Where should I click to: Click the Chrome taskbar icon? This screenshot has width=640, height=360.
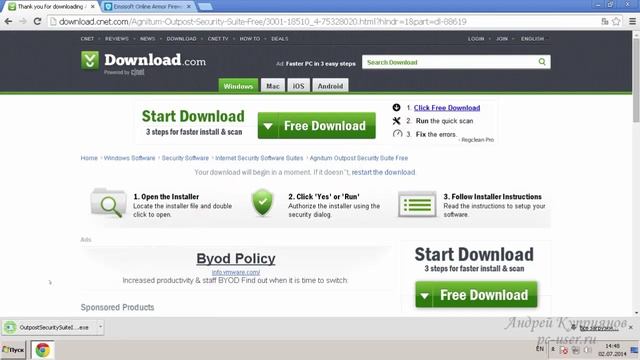(42, 350)
